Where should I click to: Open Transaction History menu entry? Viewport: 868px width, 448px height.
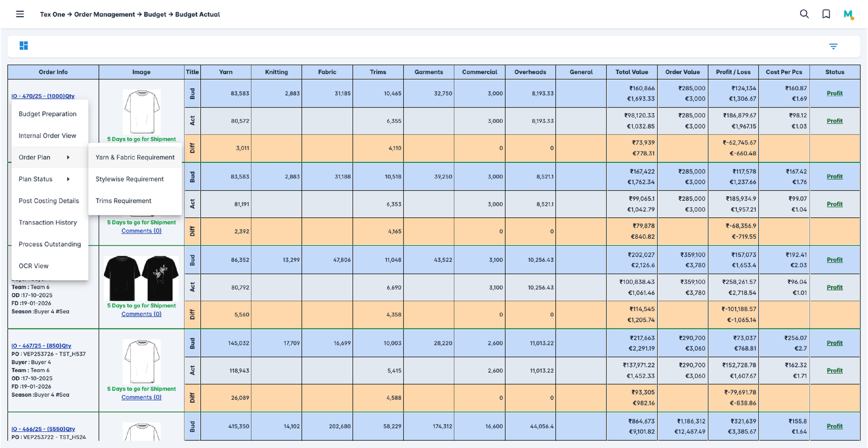48,223
